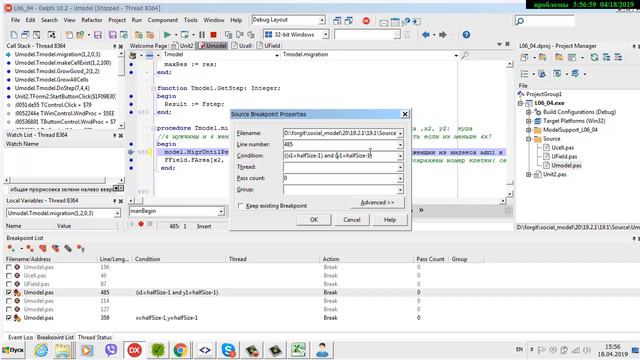Image resolution: width=640 pixels, height=360 pixels.
Task: Open the Condition history dropdown arrow
Action: coord(400,156)
